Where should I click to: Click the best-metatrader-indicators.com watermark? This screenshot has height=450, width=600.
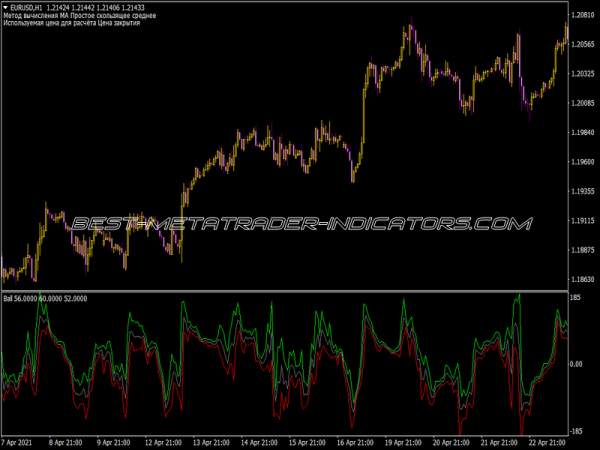pyautogui.click(x=302, y=224)
